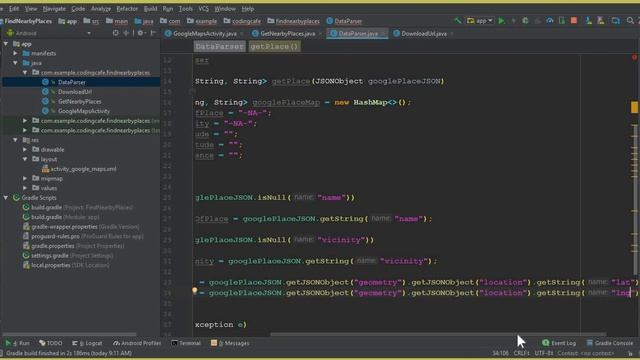Click the collapse all icon in project panel
Image resolution: width=640 pixels, height=360 pixels.
click(126, 33)
